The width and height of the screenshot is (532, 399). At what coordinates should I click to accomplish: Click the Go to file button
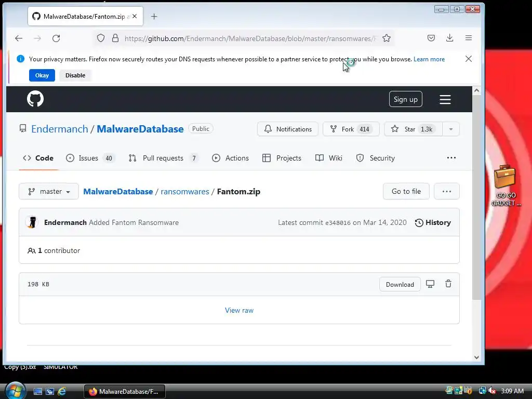click(x=406, y=191)
